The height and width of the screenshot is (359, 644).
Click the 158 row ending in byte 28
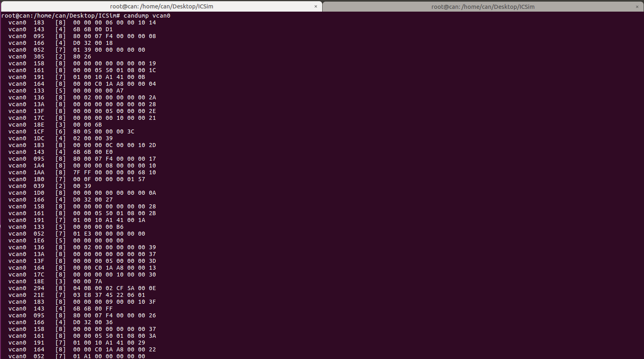coord(82,206)
